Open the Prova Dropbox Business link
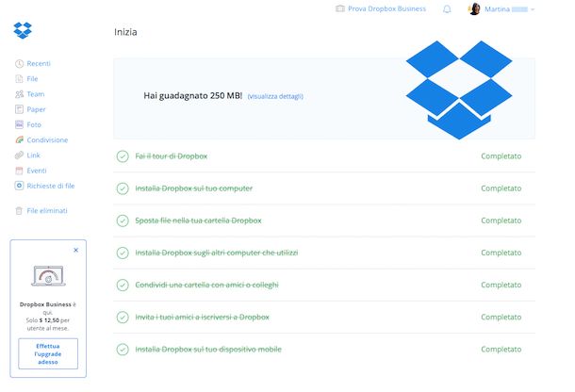This screenshot has height=392, width=575. [x=381, y=9]
